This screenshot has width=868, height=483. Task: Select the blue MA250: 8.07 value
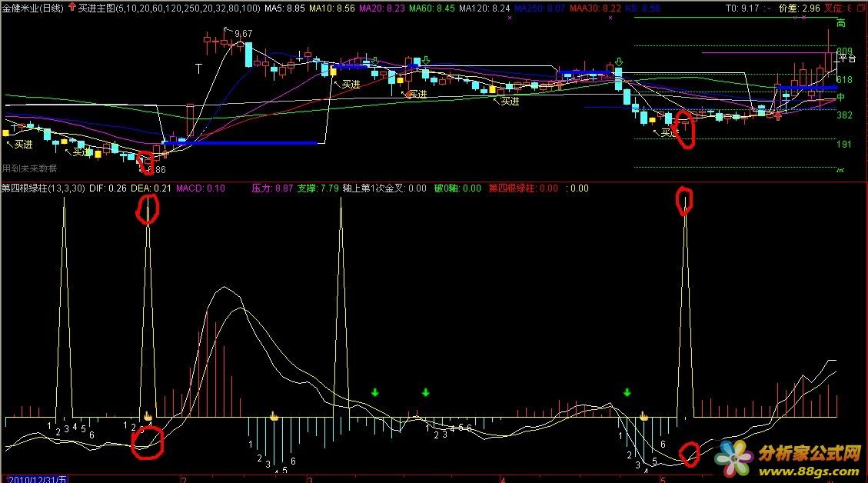click(x=540, y=8)
